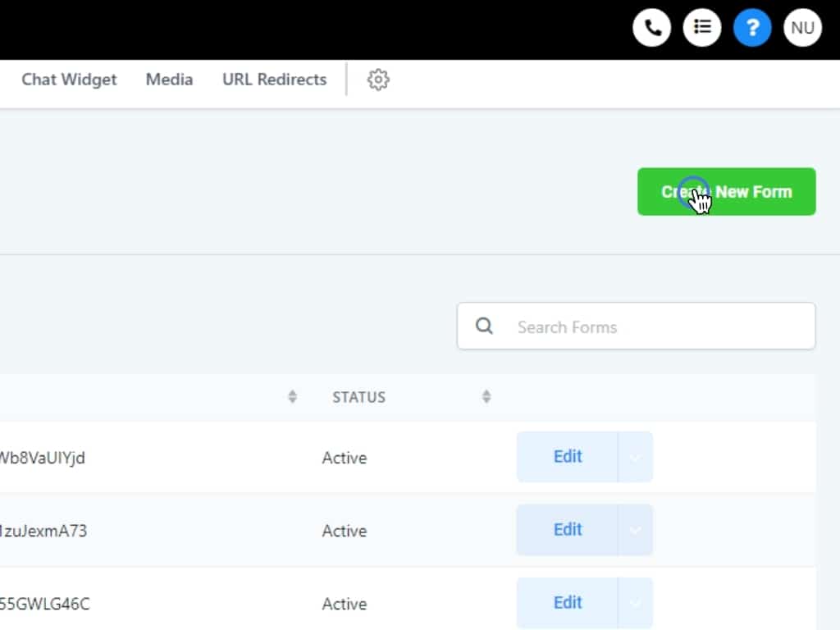Click the magnifier icon in search box

[x=485, y=326]
